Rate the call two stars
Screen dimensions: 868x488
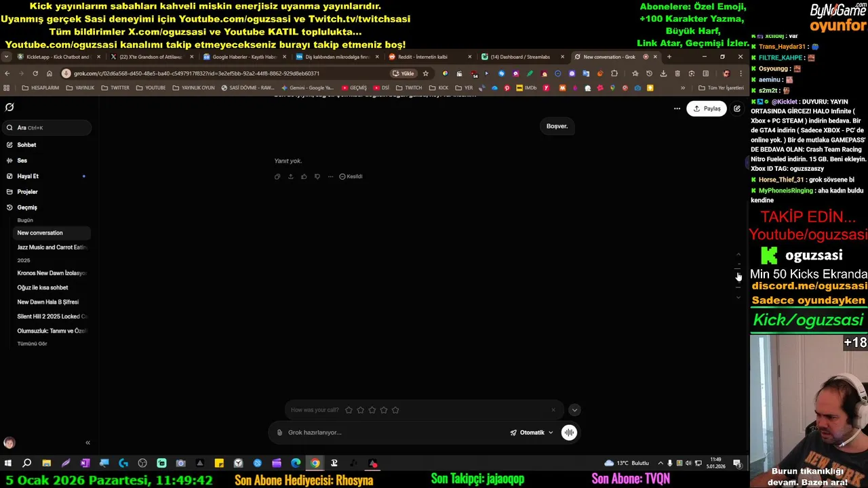tap(360, 410)
